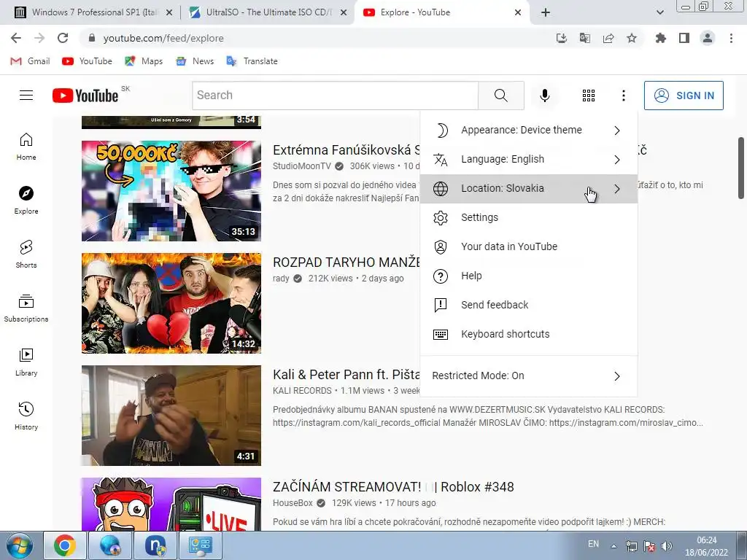
Task: Click the translate page icon in address bar
Action: (x=585, y=38)
